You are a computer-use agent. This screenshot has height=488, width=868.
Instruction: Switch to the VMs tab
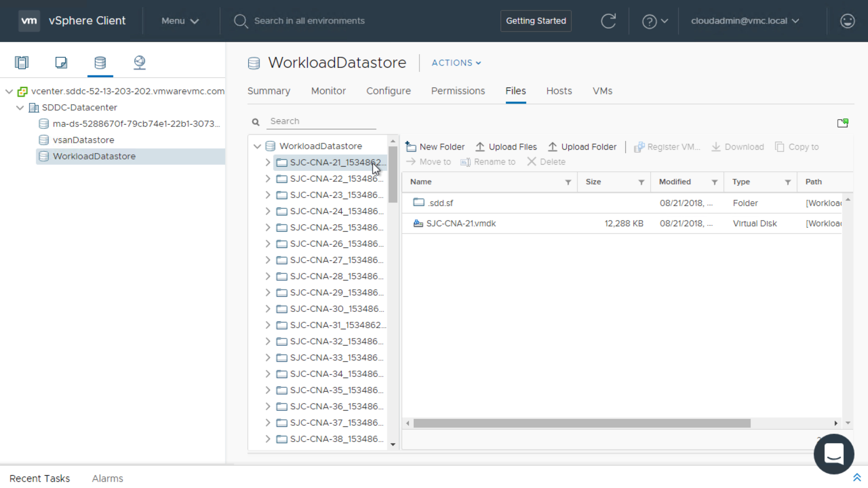[x=602, y=91]
